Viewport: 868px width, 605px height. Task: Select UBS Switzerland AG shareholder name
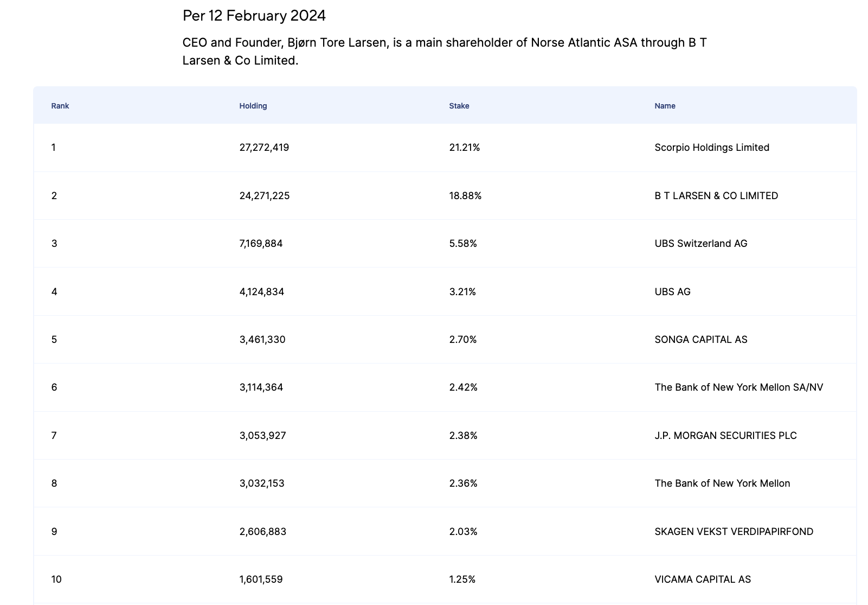pos(701,244)
